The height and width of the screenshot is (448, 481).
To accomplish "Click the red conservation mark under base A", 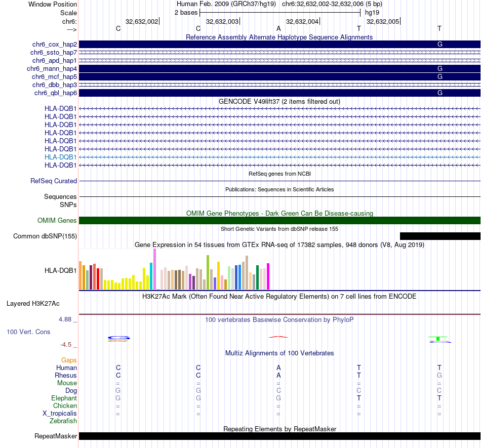I will click(x=278, y=337).
